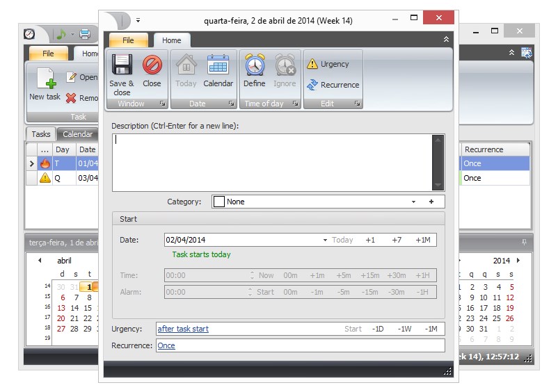Expand the Date group launcher
This screenshot has height=392, width=558.
pos(231,104)
